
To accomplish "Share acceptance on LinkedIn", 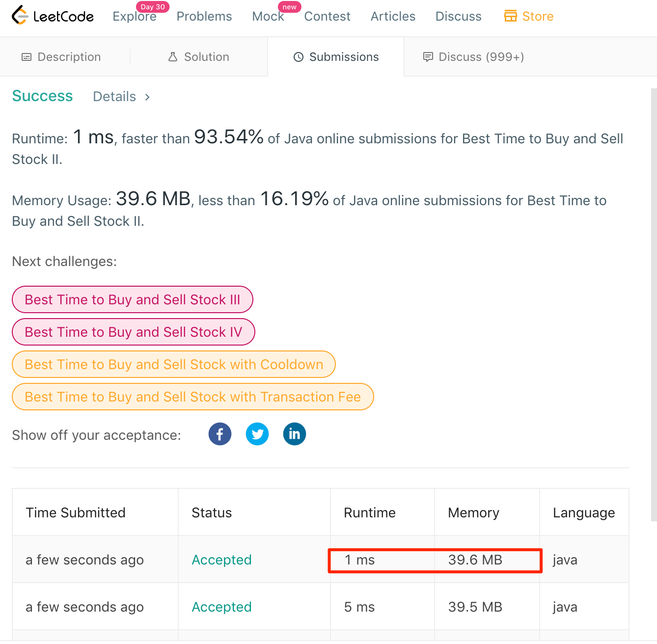I will (x=294, y=434).
